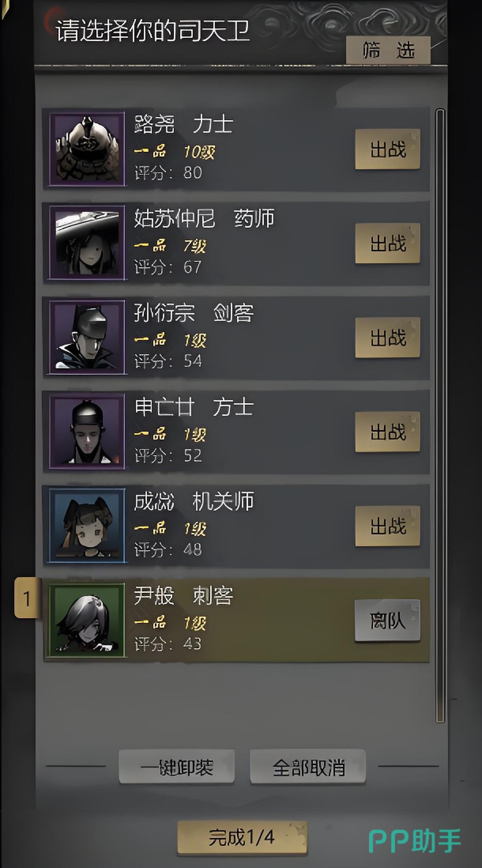
Task: Click 尹般 刺客 name row
Action: pos(184,596)
